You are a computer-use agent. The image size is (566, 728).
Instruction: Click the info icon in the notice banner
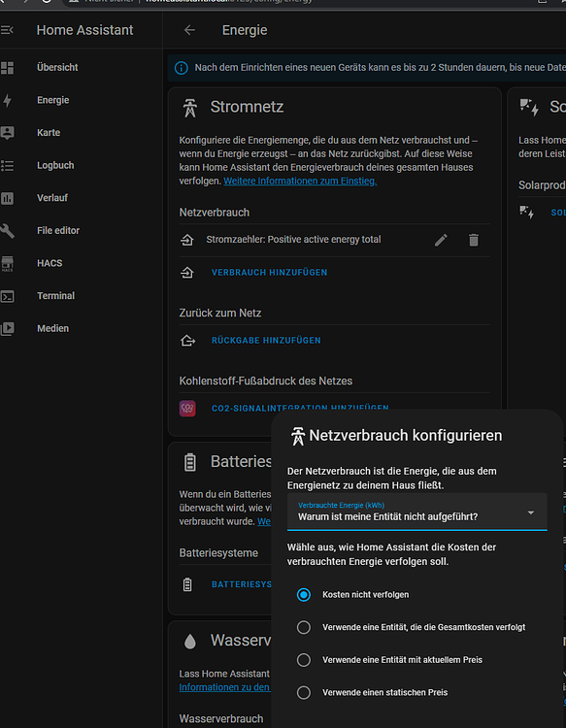tap(182, 68)
